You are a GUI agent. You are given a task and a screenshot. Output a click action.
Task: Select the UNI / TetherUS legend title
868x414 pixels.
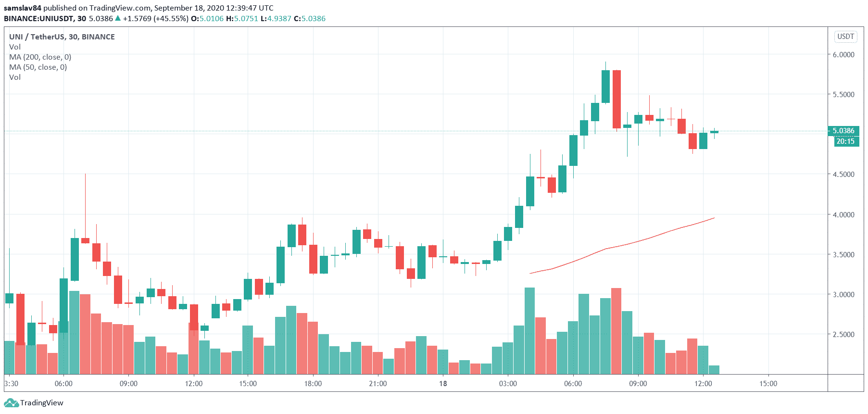point(62,37)
